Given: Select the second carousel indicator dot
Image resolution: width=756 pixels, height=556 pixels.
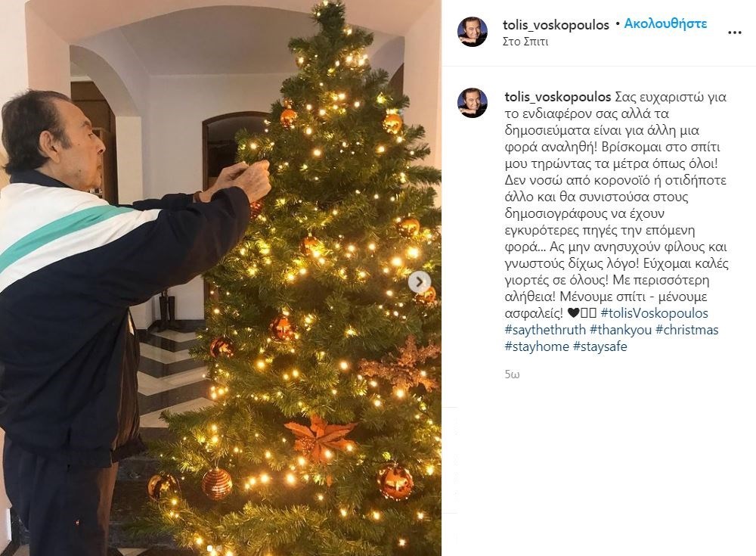Looking at the screenshot, I should tap(220, 548).
